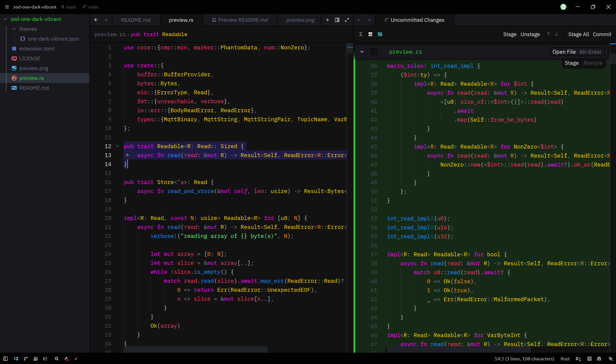The width and height of the screenshot is (616, 364).
Task: Open the language selector showing Rust
Action: coord(565,359)
